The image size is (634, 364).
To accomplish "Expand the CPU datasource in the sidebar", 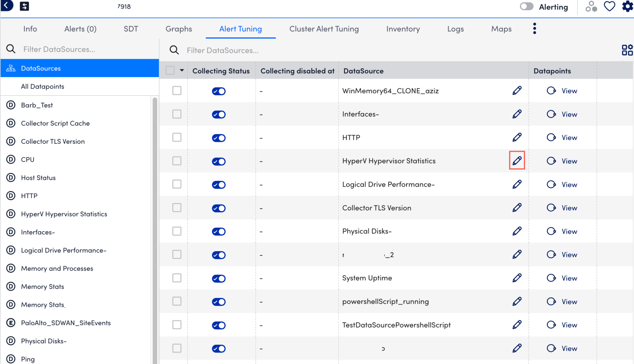I will pyautogui.click(x=28, y=159).
